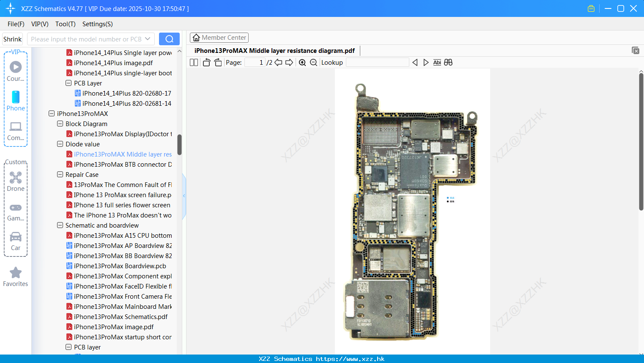Image resolution: width=644 pixels, height=363 pixels.
Task: Select Computer category in sidebar
Action: pyautogui.click(x=16, y=131)
